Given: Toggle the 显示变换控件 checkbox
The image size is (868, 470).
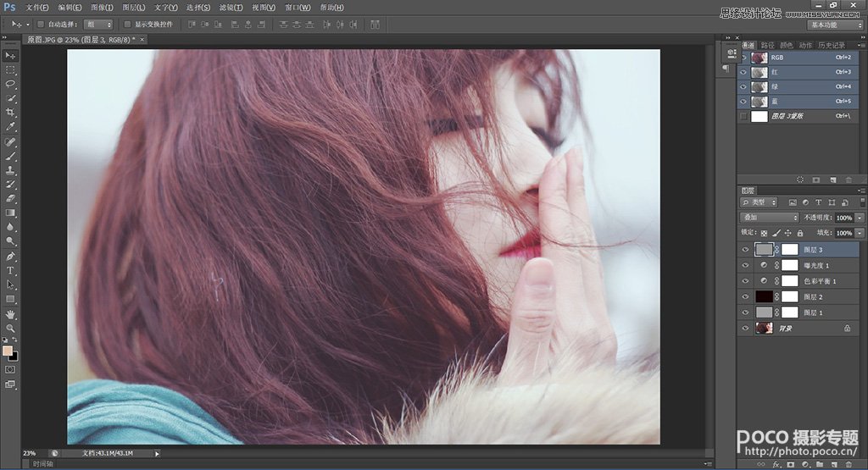Looking at the screenshot, I should coord(127,25).
